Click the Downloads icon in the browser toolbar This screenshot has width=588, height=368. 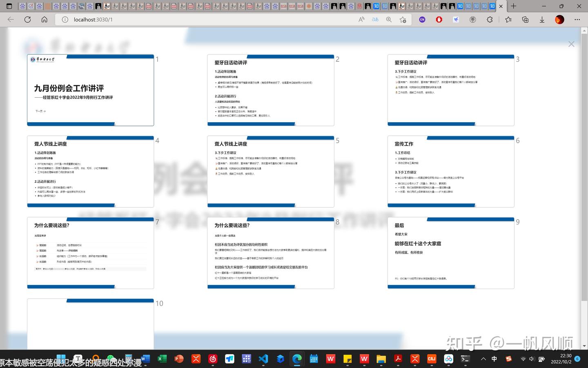541,19
